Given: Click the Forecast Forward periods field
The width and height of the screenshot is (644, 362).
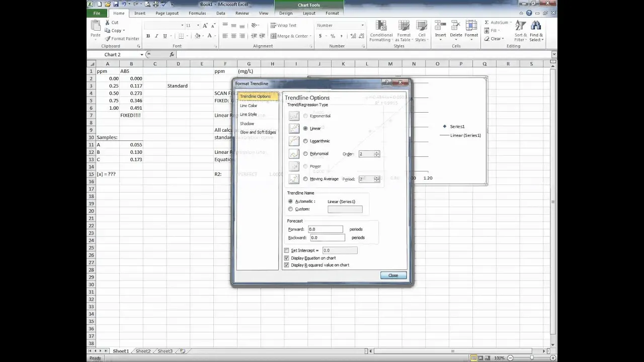Looking at the screenshot, I should [x=326, y=229].
